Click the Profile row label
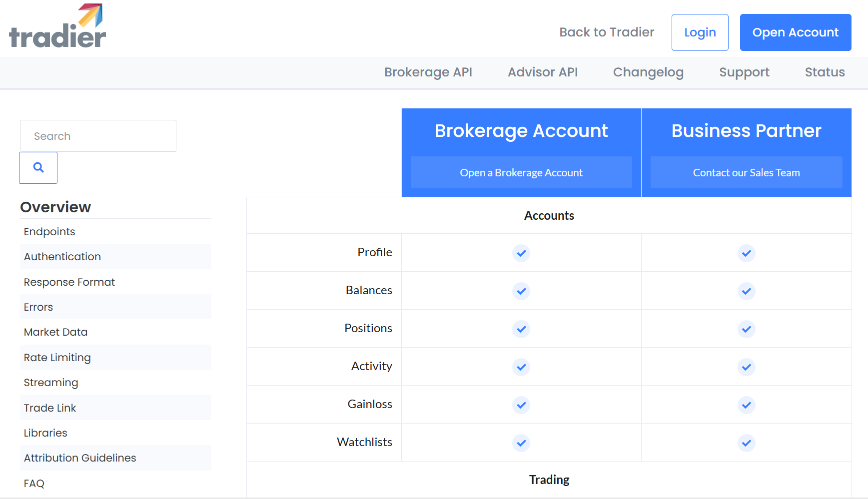The image size is (868, 499). click(375, 252)
